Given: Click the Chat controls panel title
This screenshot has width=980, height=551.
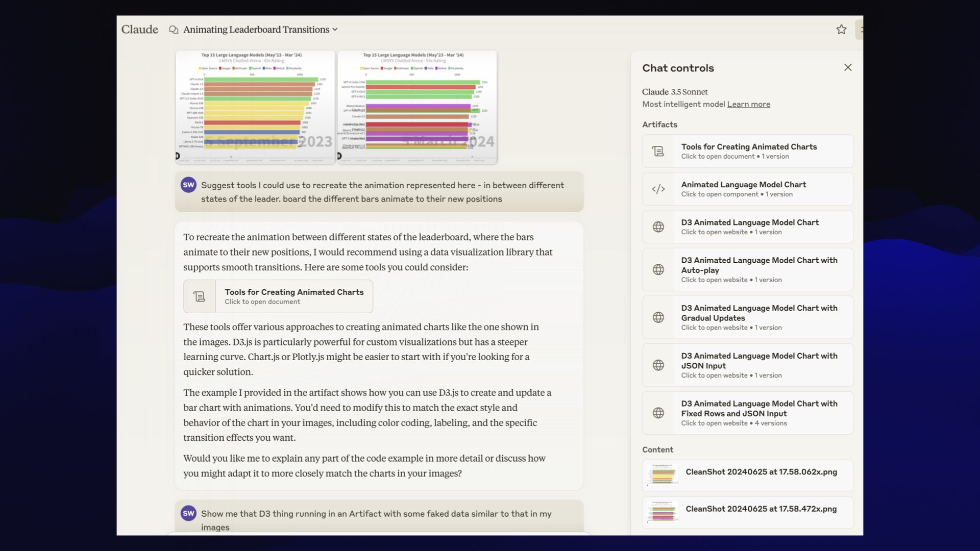Looking at the screenshot, I should pos(678,68).
